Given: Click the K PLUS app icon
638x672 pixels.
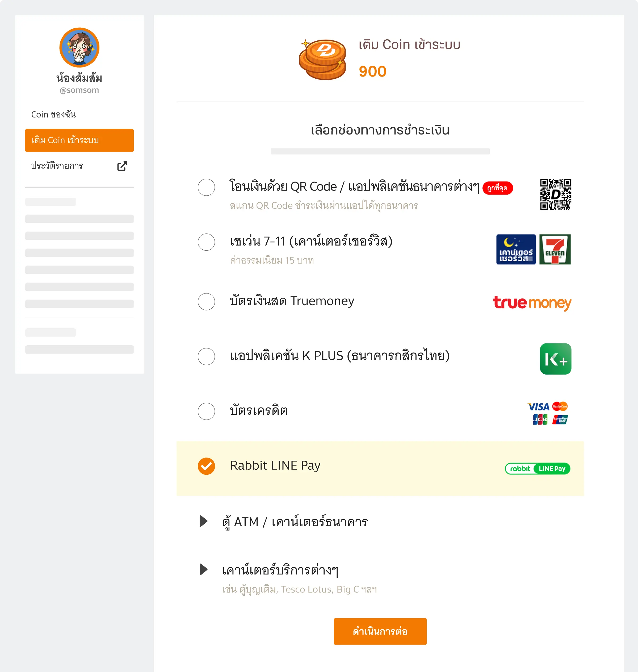Looking at the screenshot, I should click(x=556, y=359).
